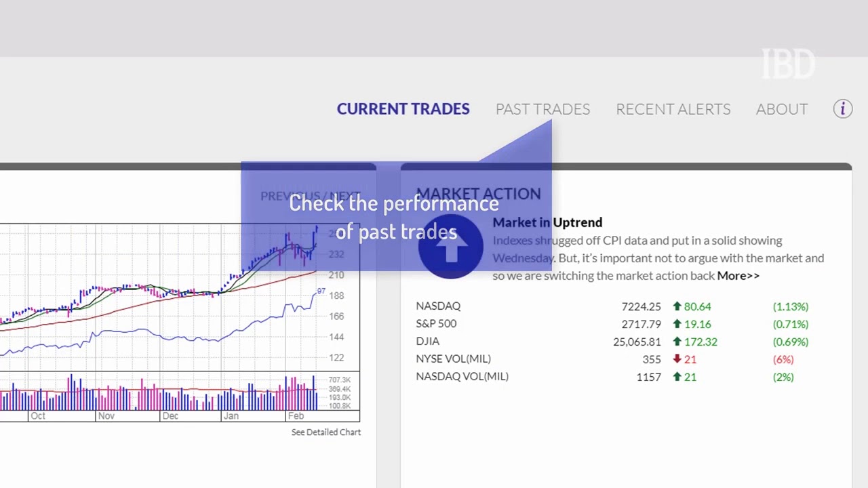This screenshot has height=488, width=868.
Task: Go to the Recent Alerts tab
Action: click(673, 109)
